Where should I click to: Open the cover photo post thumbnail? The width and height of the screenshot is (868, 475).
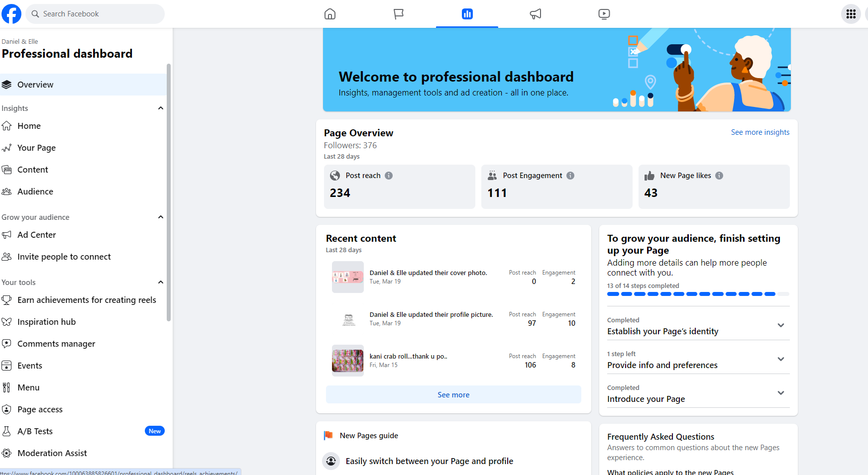[348, 277]
